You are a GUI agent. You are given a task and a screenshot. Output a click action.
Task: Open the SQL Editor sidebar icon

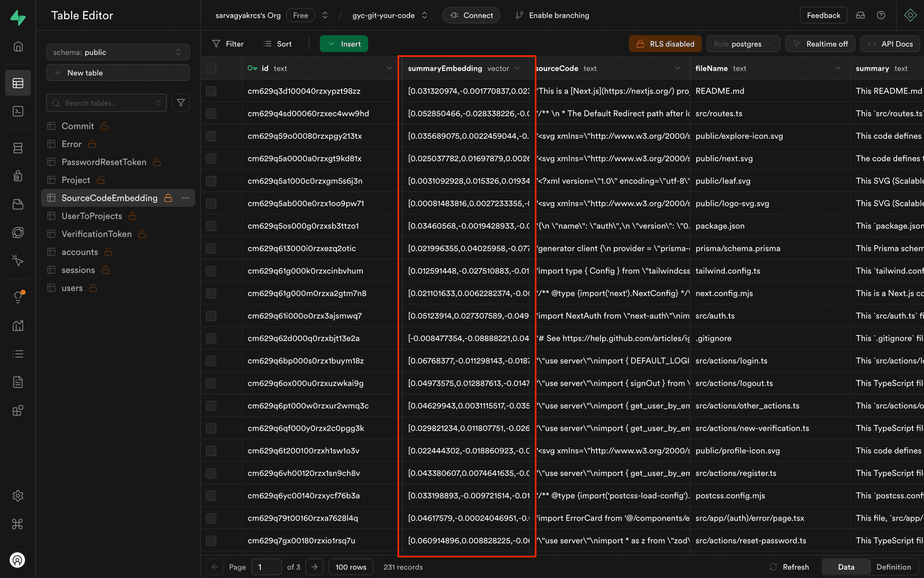pyautogui.click(x=18, y=111)
